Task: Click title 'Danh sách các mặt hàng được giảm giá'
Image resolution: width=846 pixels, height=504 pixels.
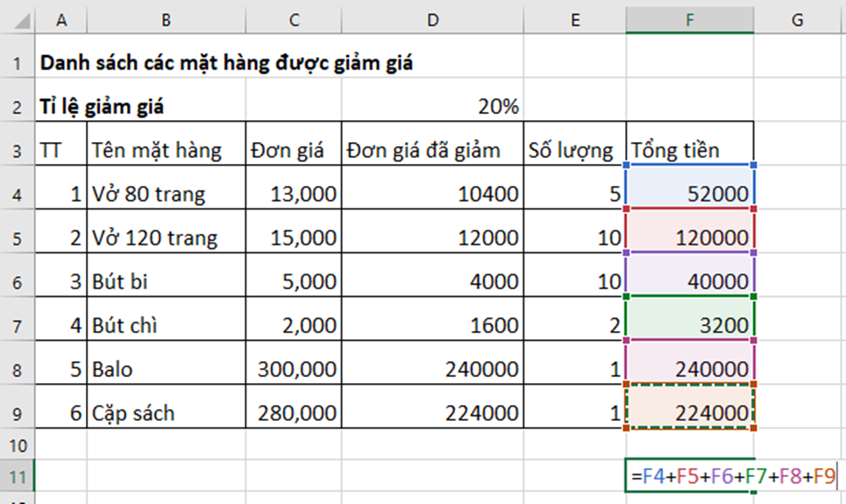Action: [x=226, y=63]
